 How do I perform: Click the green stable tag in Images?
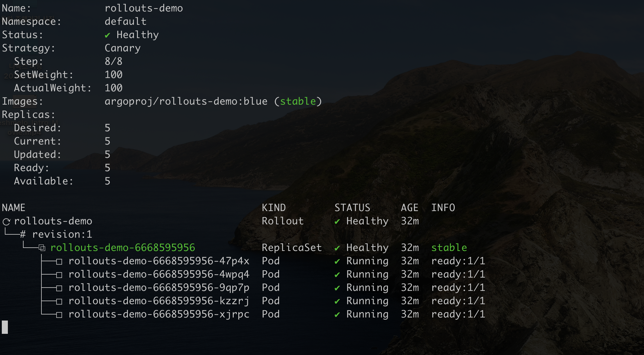(298, 101)
